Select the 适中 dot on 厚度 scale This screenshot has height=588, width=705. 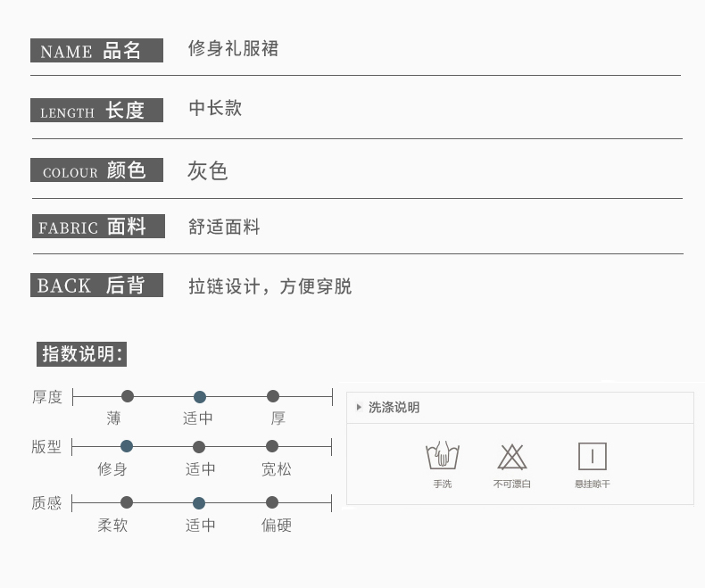click(200, 396)
